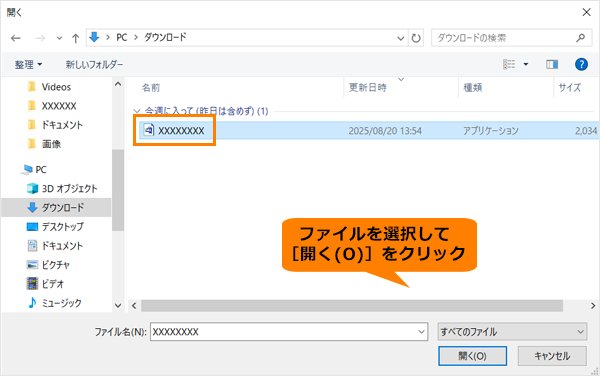Open recent locations dropdown chevron

click(59, 38)
